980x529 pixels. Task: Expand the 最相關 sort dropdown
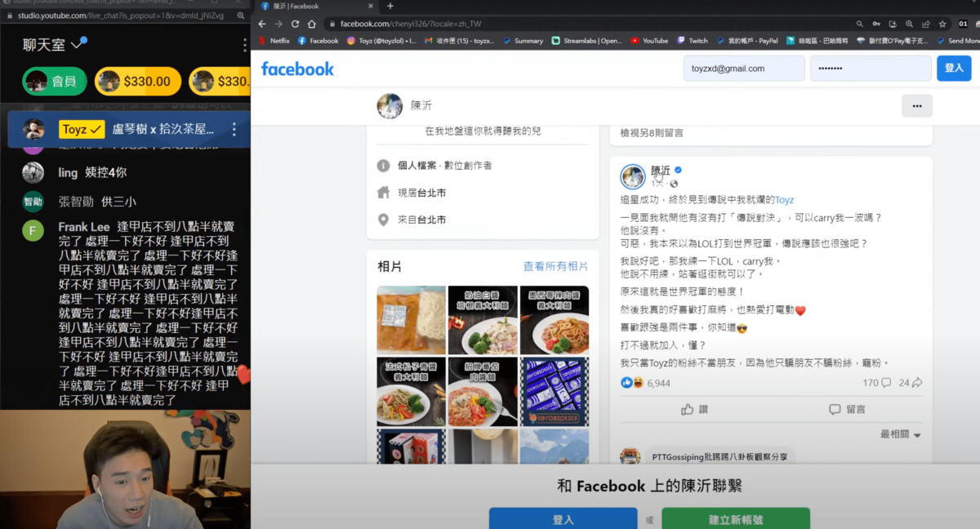click(x=901, y=434)
